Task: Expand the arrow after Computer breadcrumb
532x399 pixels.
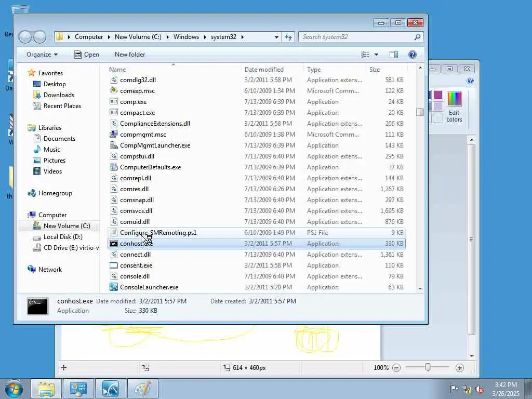Action: point(109,37)
